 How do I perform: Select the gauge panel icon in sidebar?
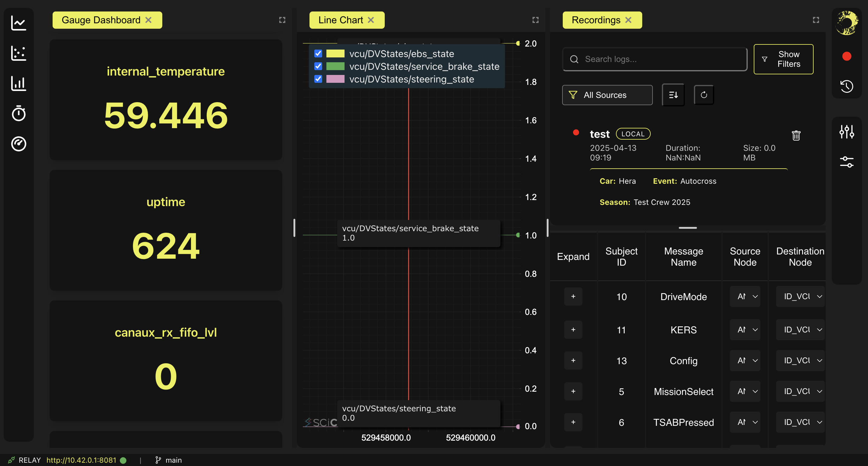[x=18, y=144]
